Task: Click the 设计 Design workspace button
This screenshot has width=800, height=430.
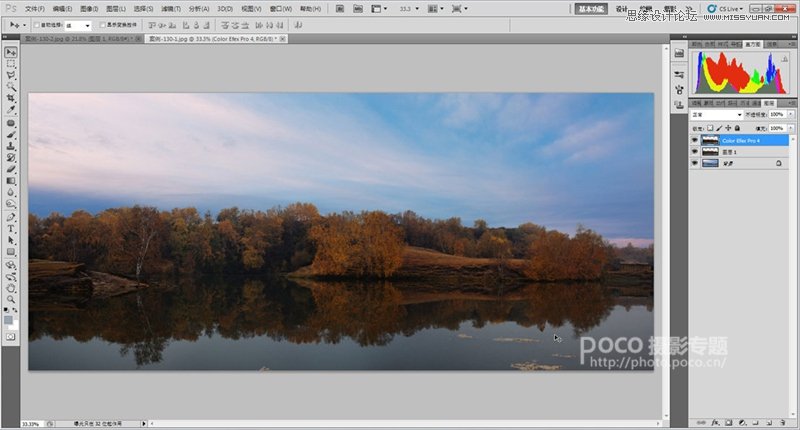Action: (621, 9)
